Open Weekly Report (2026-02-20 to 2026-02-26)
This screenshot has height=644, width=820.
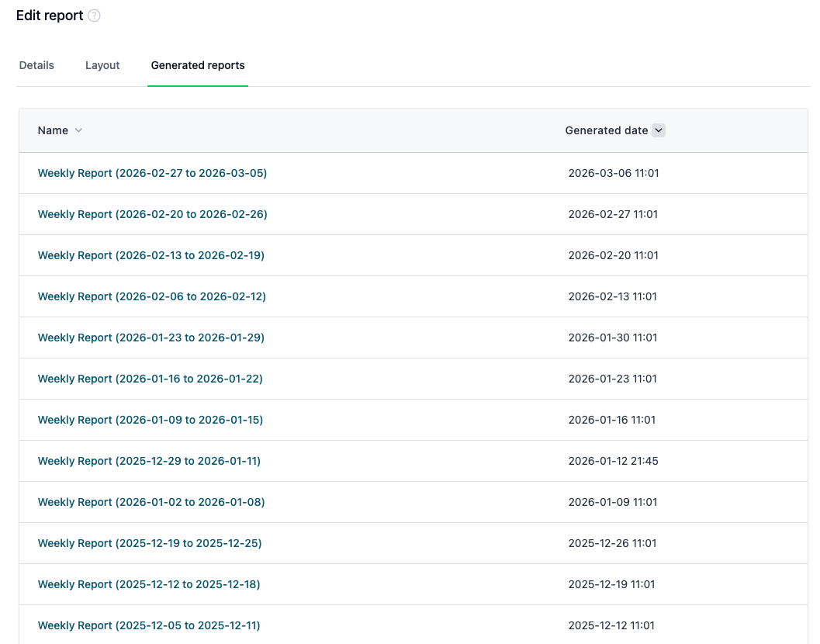[152, 214]
